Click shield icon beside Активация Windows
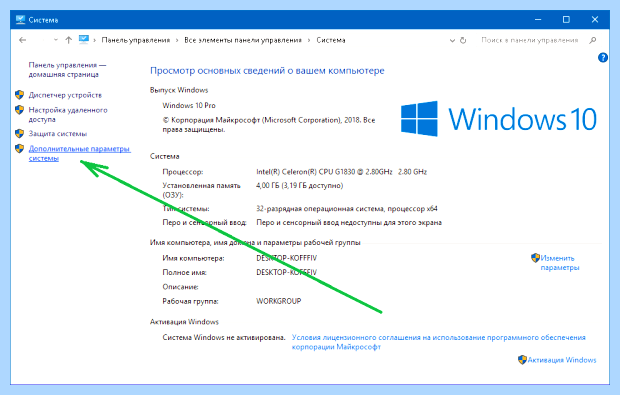Image resolution: width=620 pixels, height=395 pixels. (522, 359)
